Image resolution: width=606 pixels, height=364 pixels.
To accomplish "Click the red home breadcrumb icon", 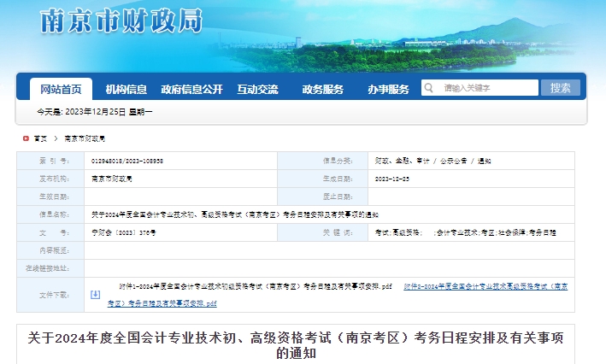I will click(25, 138).
